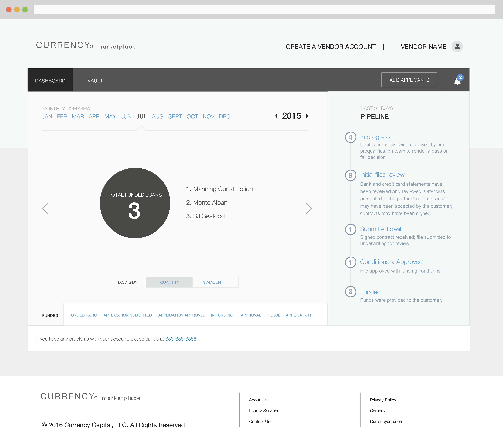
Task: Open notifications via the bell icon
Action: tap(457, 81)
